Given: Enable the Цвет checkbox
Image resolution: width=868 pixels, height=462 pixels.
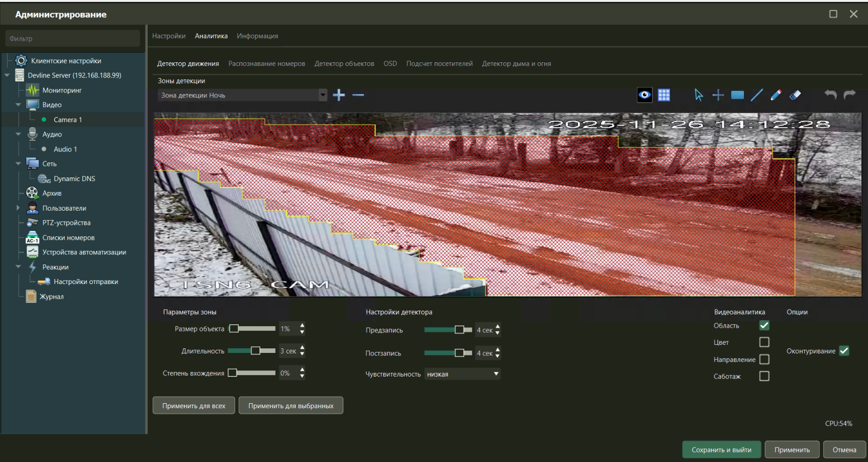Looking at the screenshot, I should pyautogui.click(x=764, y=342).
